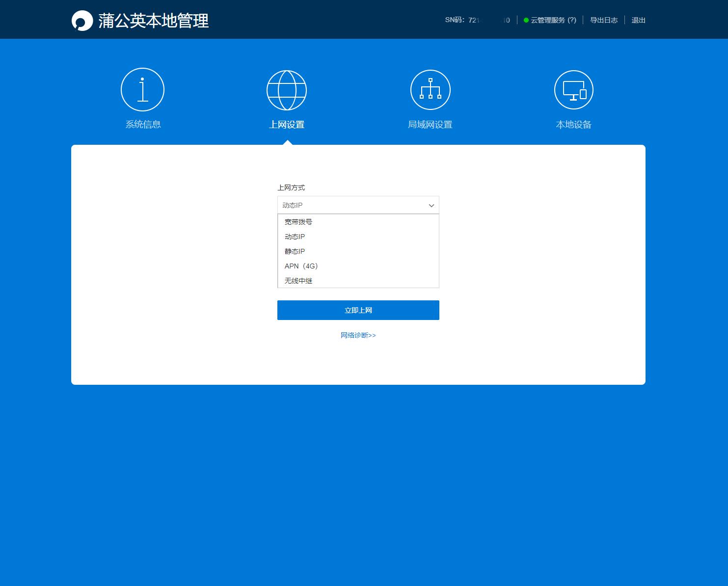Open the 网络诊断 link
The height and width of the screenshot is (586, 728).
[358, 335]
